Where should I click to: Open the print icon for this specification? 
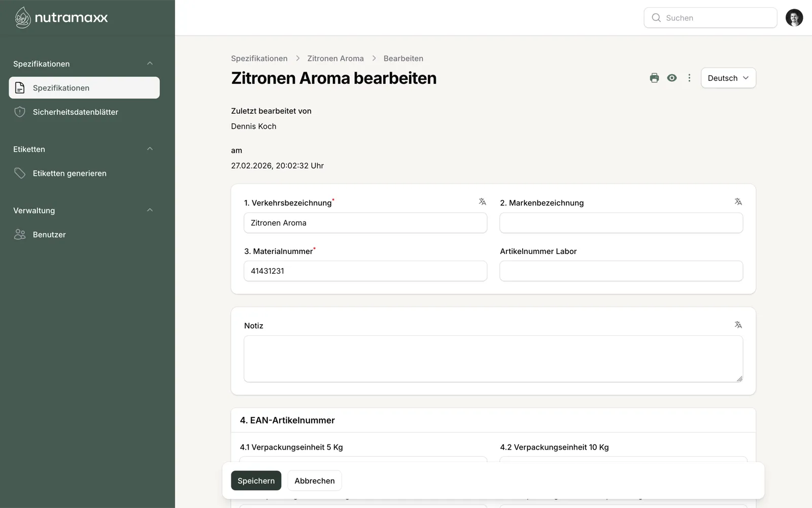click(654, 78)
